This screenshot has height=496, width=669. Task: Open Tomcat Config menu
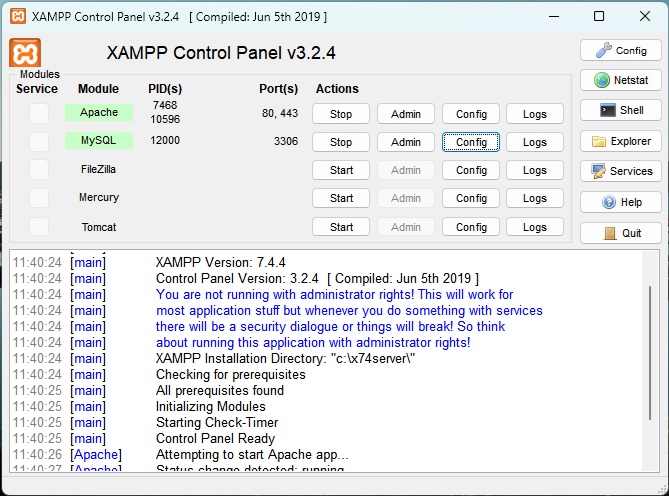471,227
